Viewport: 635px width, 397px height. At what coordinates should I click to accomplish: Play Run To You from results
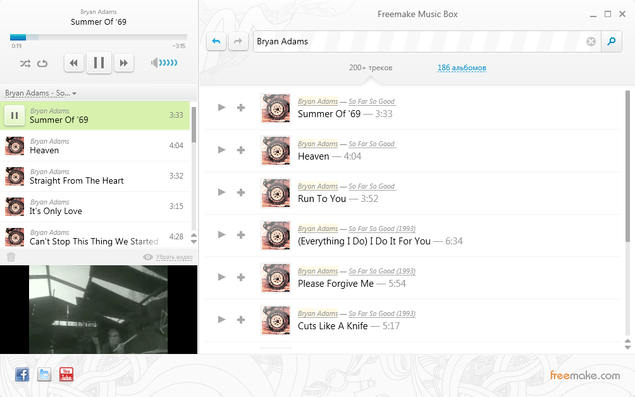click(x=222, y=192)
